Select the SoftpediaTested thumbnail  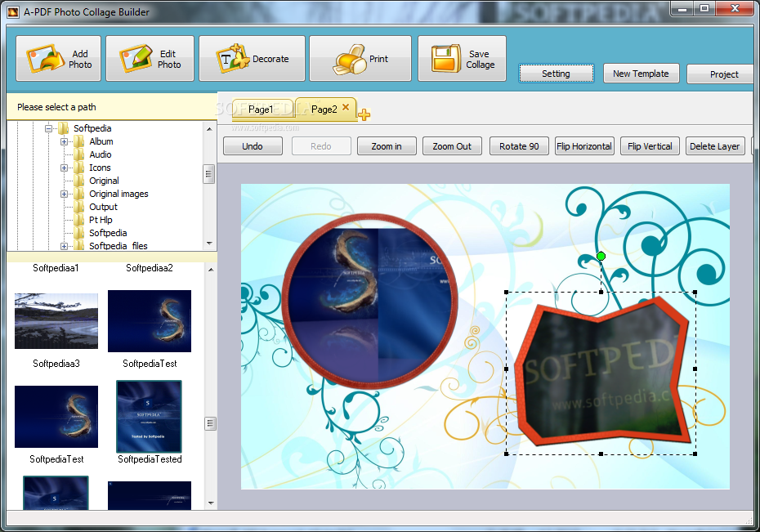(x=150, y=417)
